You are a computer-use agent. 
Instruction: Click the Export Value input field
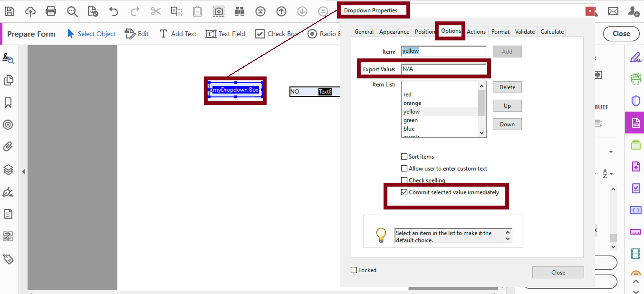[x=444, y=69]
